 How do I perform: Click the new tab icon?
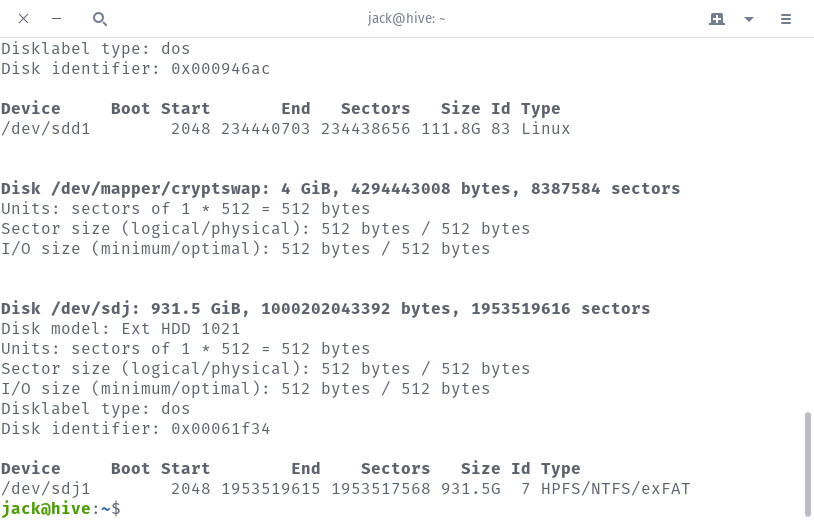[717, 19]
